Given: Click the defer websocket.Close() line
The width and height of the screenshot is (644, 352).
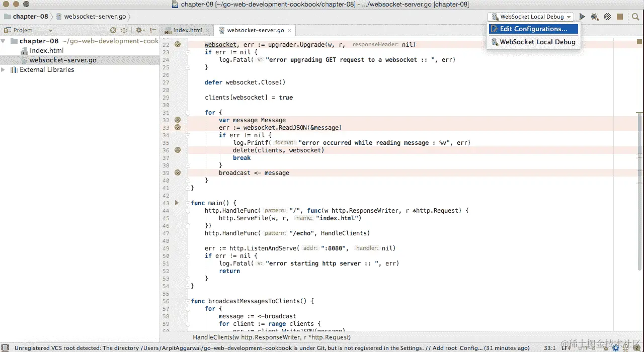Looking at the screenshot, I should tap(245, 82).
